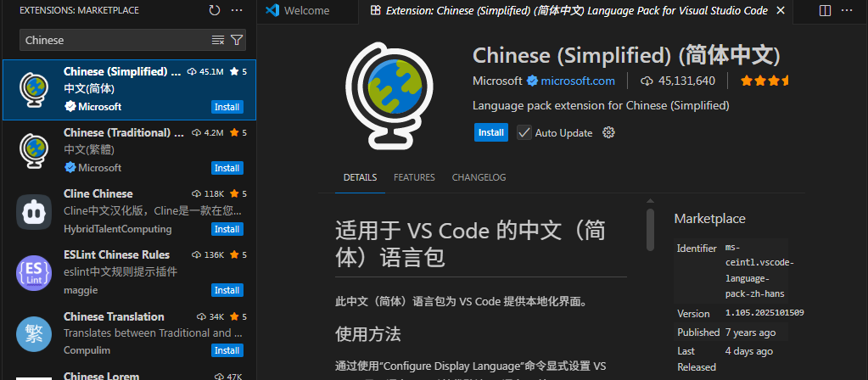868x380 pixels.
Task: Open Cline Chinese extension robot icon
Action: pyautogui.click(x=34, y=211)
